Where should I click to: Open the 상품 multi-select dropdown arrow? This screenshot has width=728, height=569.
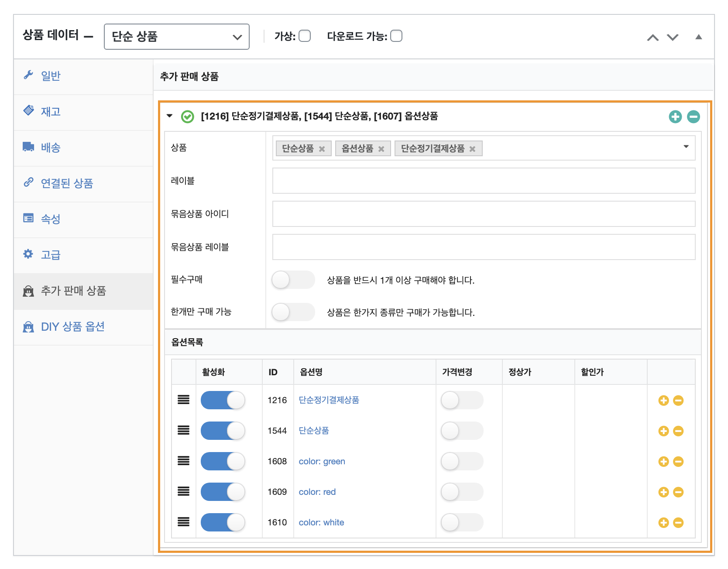[686, 147]
